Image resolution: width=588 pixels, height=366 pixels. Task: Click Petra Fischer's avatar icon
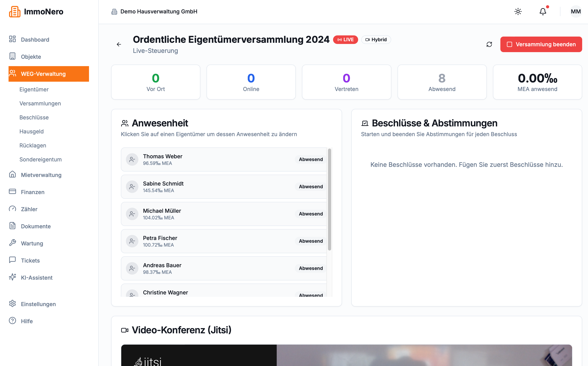coord(132,241)
